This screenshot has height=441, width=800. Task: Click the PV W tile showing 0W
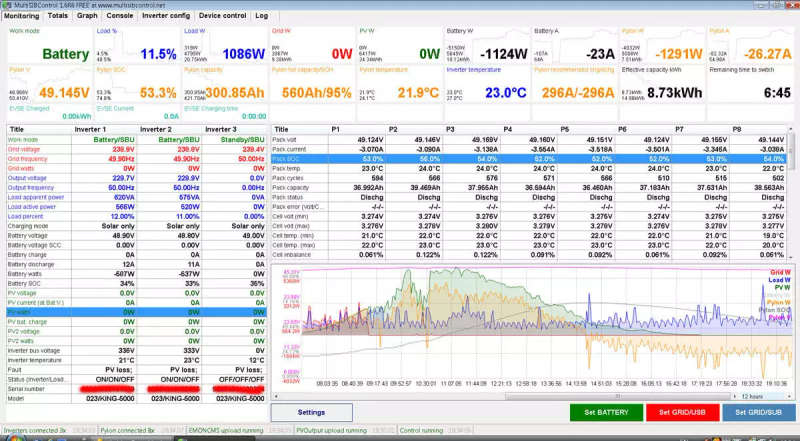point(399,45)
